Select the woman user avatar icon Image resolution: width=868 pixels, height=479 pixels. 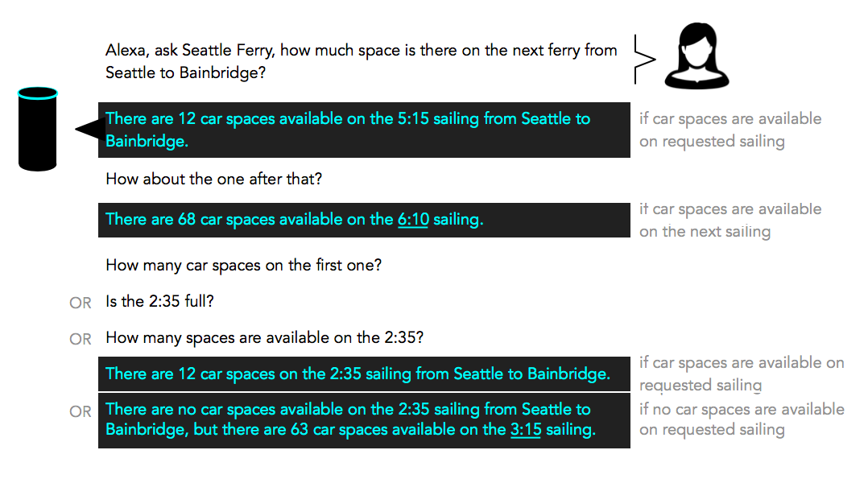pos(696,56)
